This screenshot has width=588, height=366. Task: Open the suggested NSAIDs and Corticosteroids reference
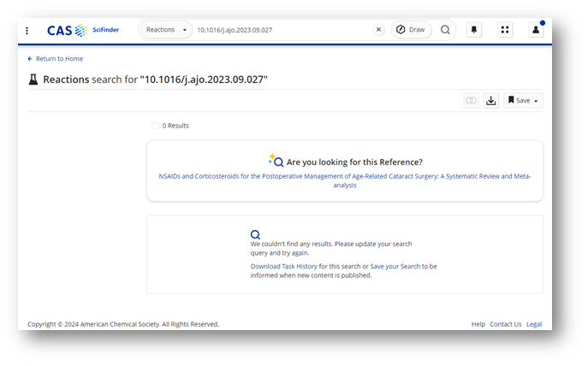pos(345,180)
